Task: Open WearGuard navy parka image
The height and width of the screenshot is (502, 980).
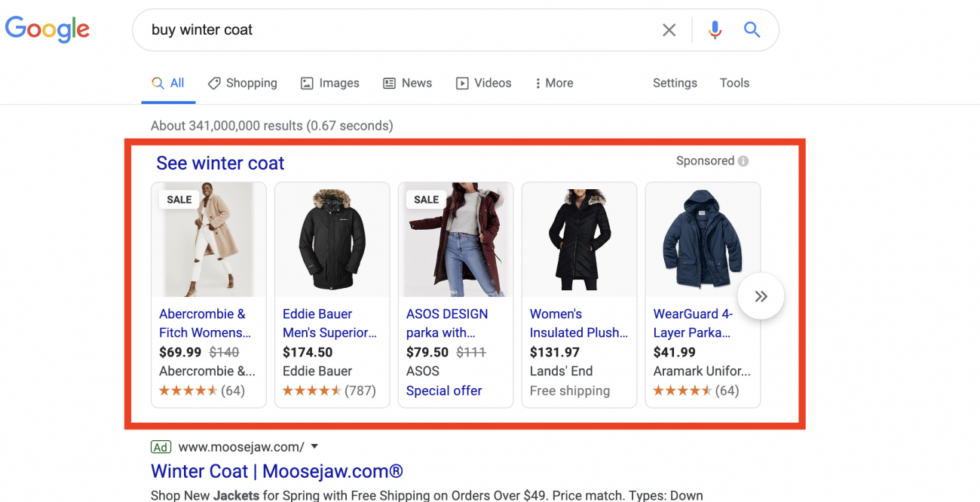Action: pyautogui.click(x=703, y=240)
